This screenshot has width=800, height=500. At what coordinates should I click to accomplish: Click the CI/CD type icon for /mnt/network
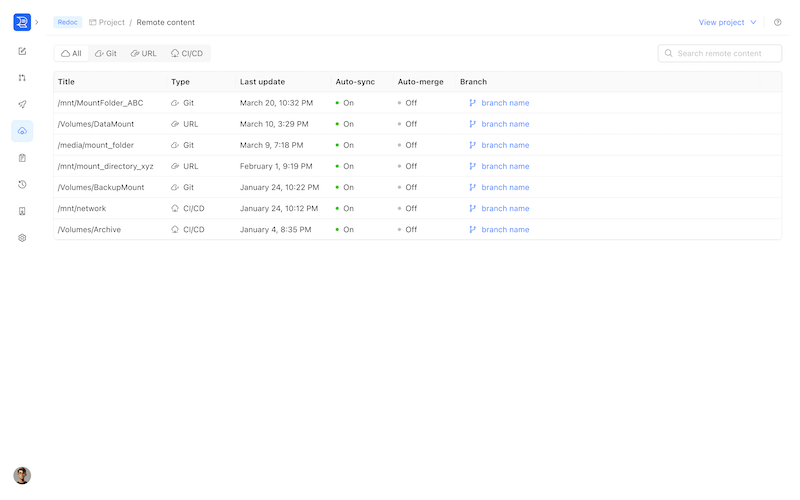[x=175, y=209]
